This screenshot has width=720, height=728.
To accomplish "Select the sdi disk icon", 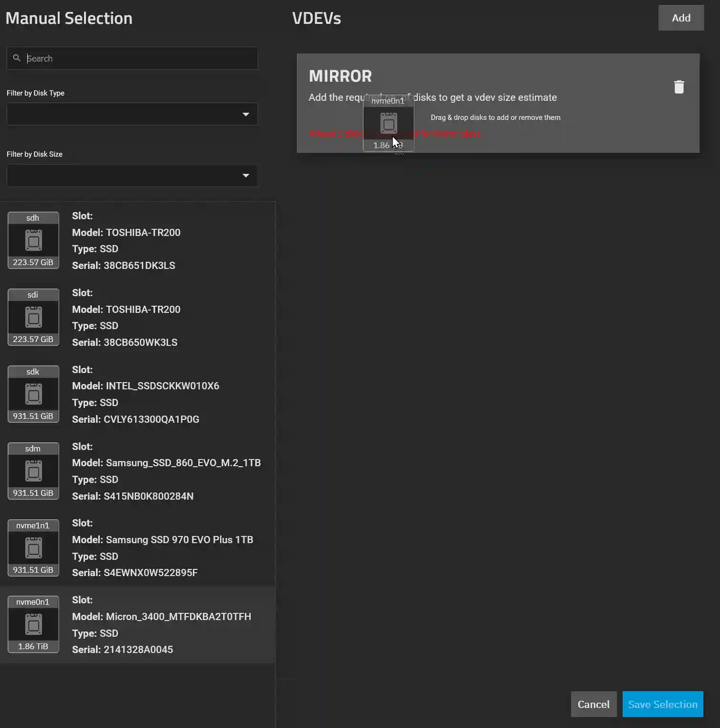I will click(x=33, y=317).
